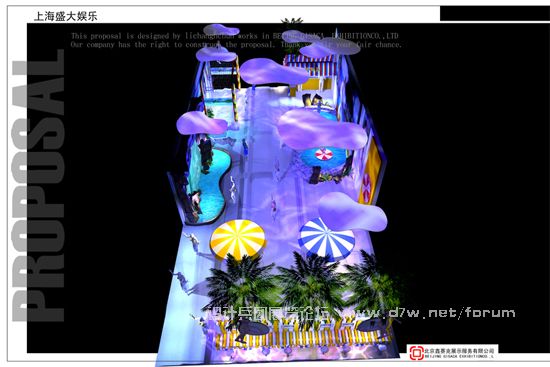Click the black rectangle in the header
Image resolution: width=550 pixels, height=367 pixels.
tap(495, 13)
